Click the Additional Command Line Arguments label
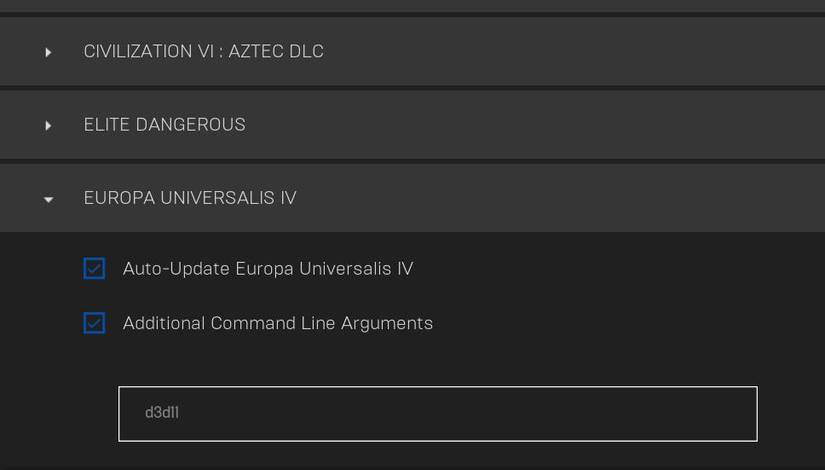This screenshot has height=470, width=825. 277,323
